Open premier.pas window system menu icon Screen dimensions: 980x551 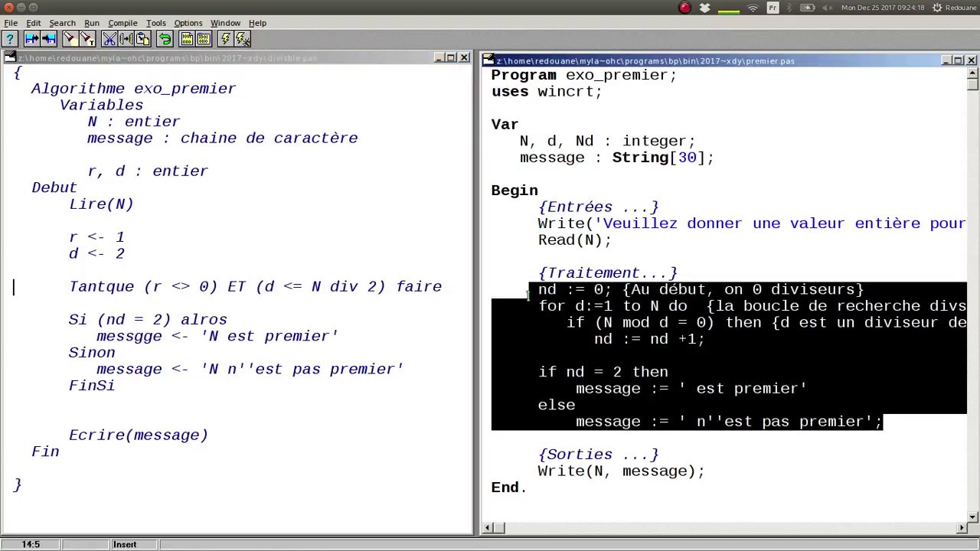(488, 60)
